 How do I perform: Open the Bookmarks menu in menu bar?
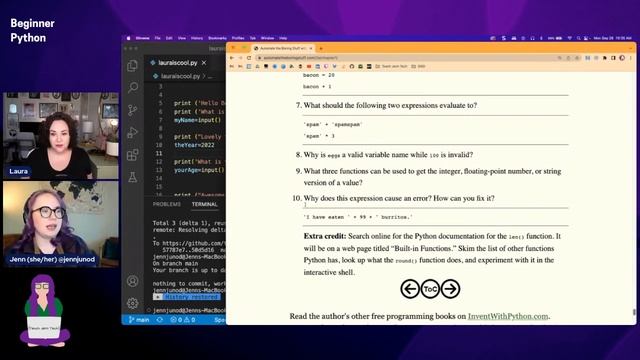pyautogui.click(x=217, y=38)
